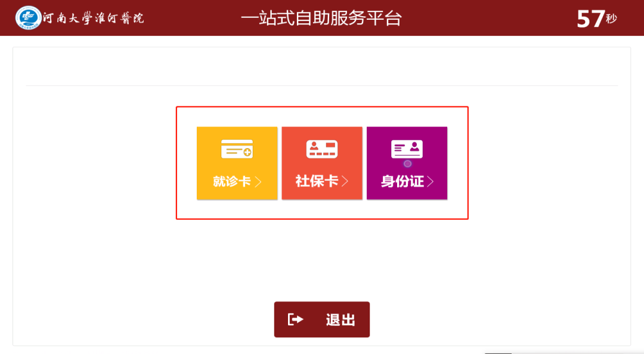Image resolution: width=644 pixels, height=354 pixels.
Task: Click the 秒 seconds label
Action: (x=611, y=19)
